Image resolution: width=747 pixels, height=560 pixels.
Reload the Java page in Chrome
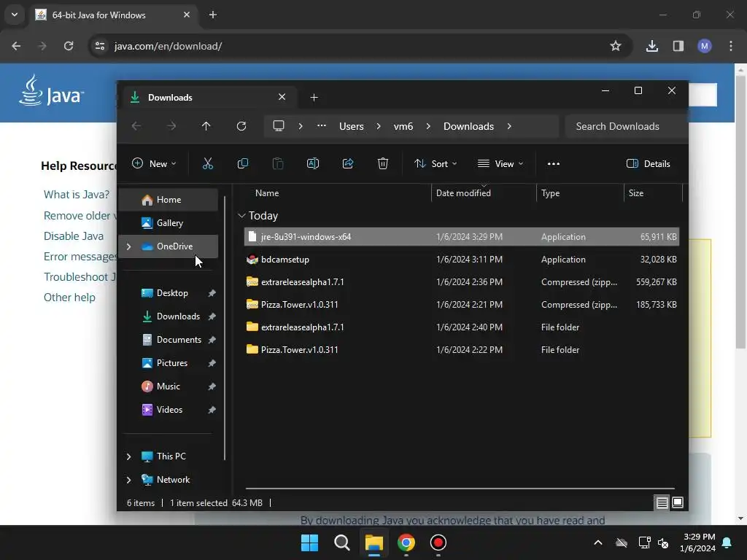pyautogui.click(x=69, y=46)
